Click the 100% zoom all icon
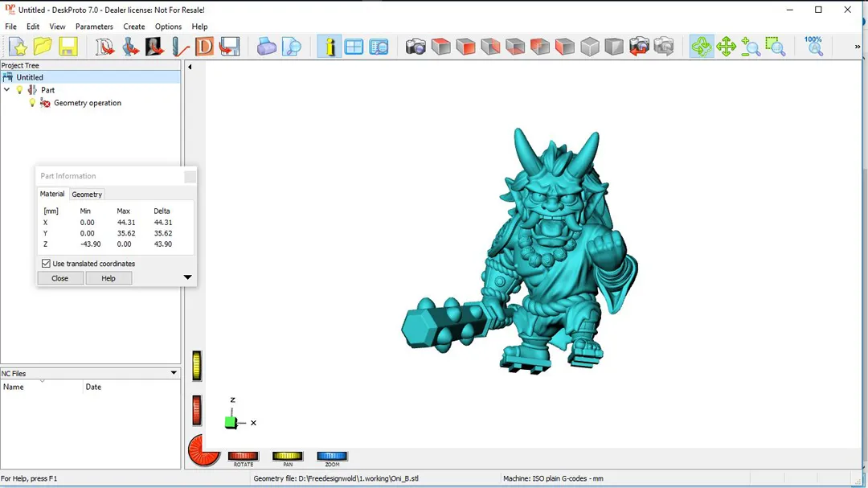 point(813,47)
